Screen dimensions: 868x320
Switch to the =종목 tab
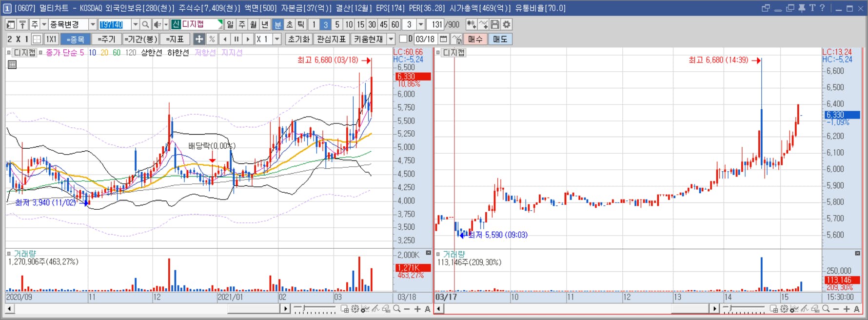[x=75, y=39]
